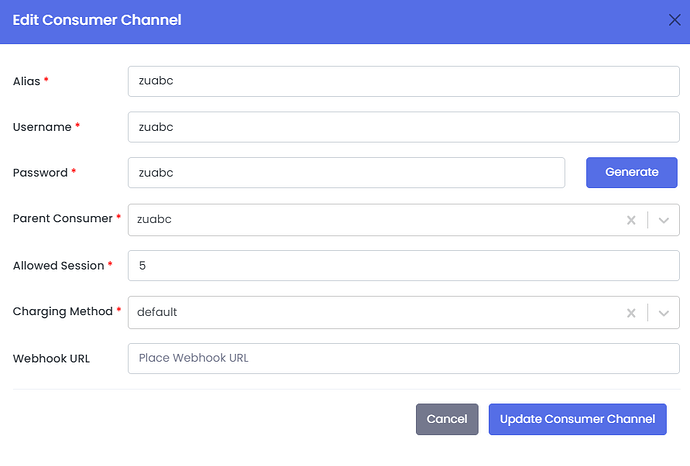Image resolution: width=690 pixels, height=466 pixels.
Task: Click the Generate password button
Action: pos(631,172)
